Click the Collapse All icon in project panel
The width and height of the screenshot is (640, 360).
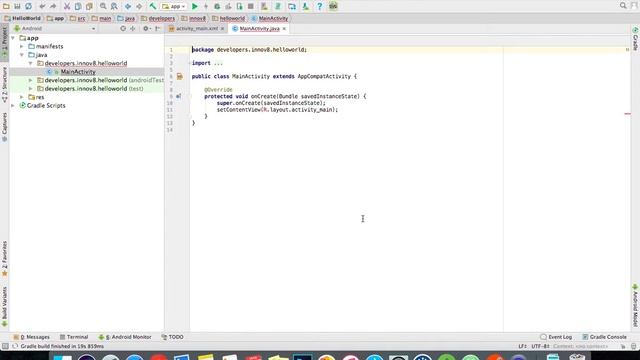point(133,29)
